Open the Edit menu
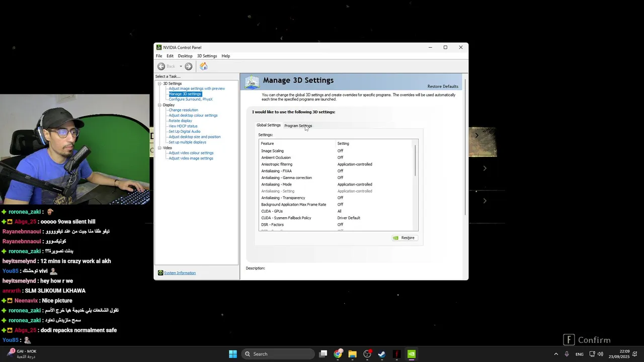 (x=170, y=56)
